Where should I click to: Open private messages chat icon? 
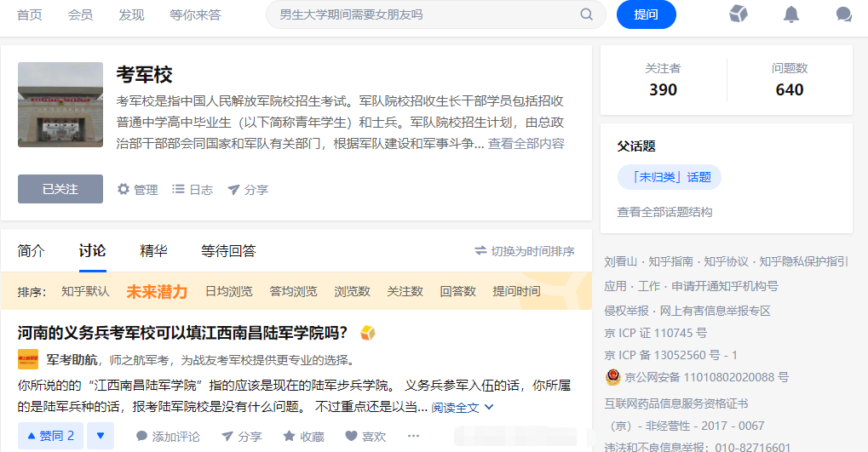pos(843,14)
